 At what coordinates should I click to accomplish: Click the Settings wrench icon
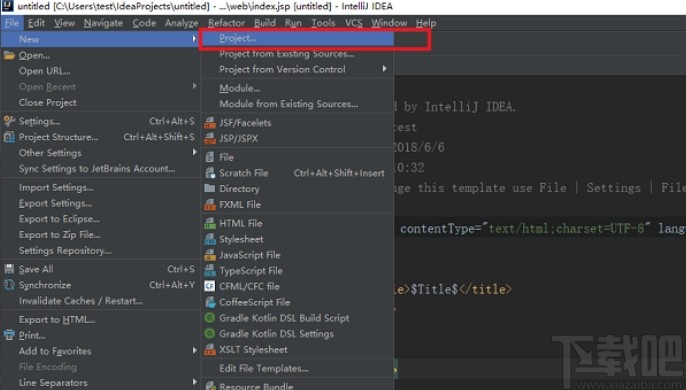pos(9,121)
